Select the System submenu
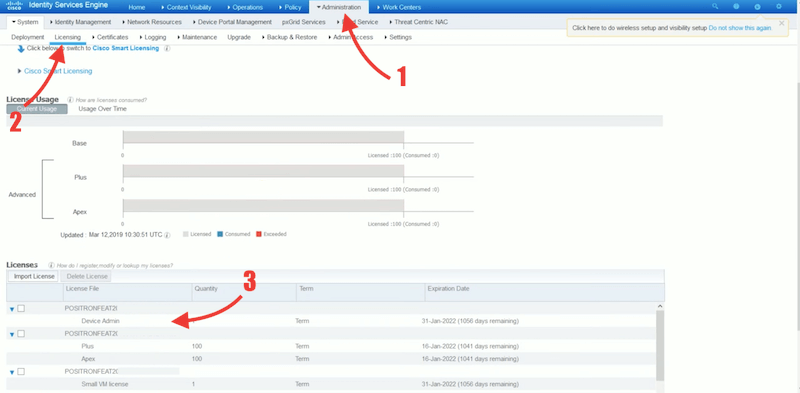 [x=25, y=22]
